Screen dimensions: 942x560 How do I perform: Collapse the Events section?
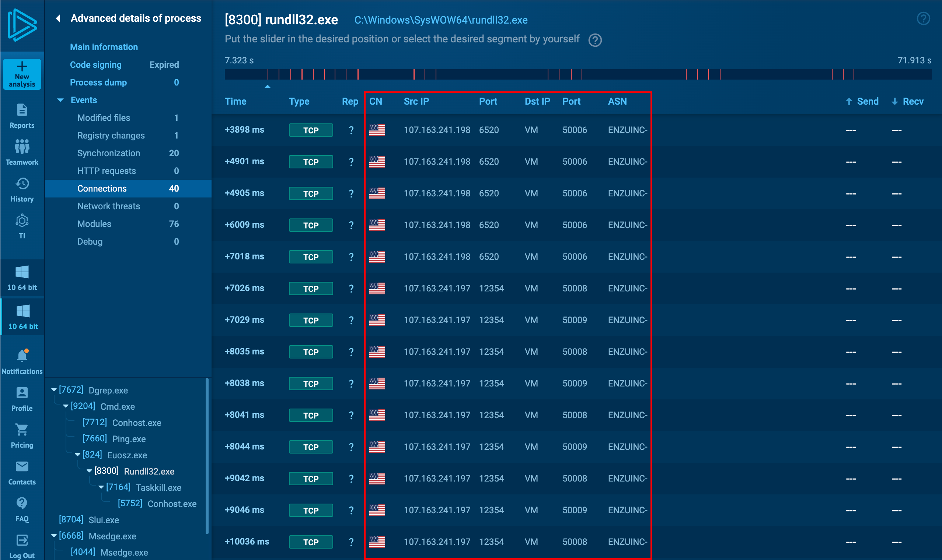pyautogui.click(x=60, y=100)
